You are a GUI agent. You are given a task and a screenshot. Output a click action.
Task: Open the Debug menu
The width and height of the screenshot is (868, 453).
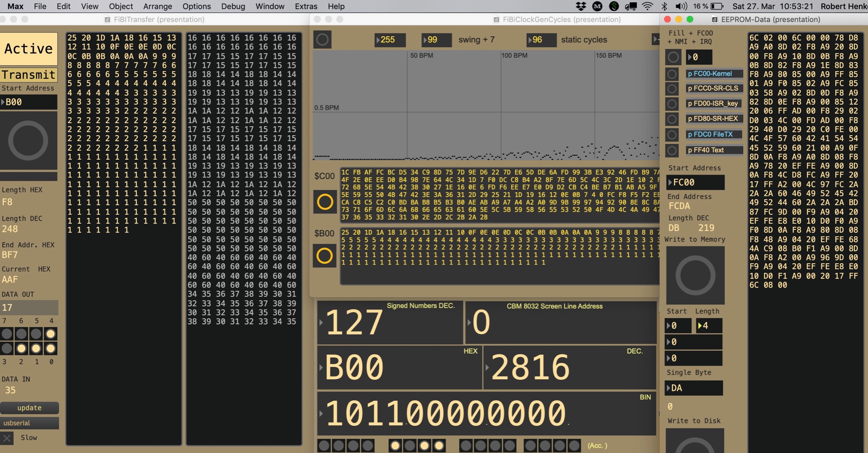[x=233, y=6]
